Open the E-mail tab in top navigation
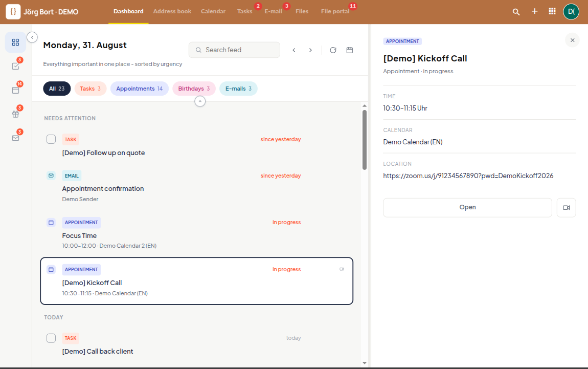The width and height of the screenshot is (588, 369). [x=273, y=11]
